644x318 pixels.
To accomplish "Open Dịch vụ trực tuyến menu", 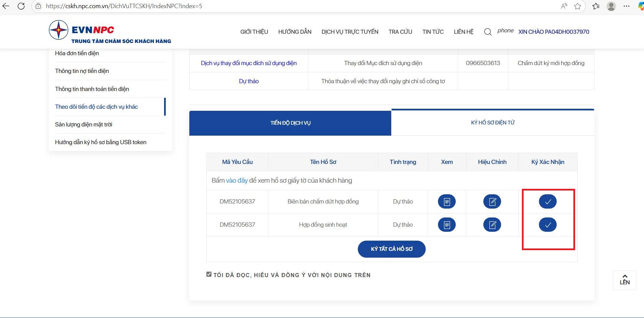I will [350, 32].
